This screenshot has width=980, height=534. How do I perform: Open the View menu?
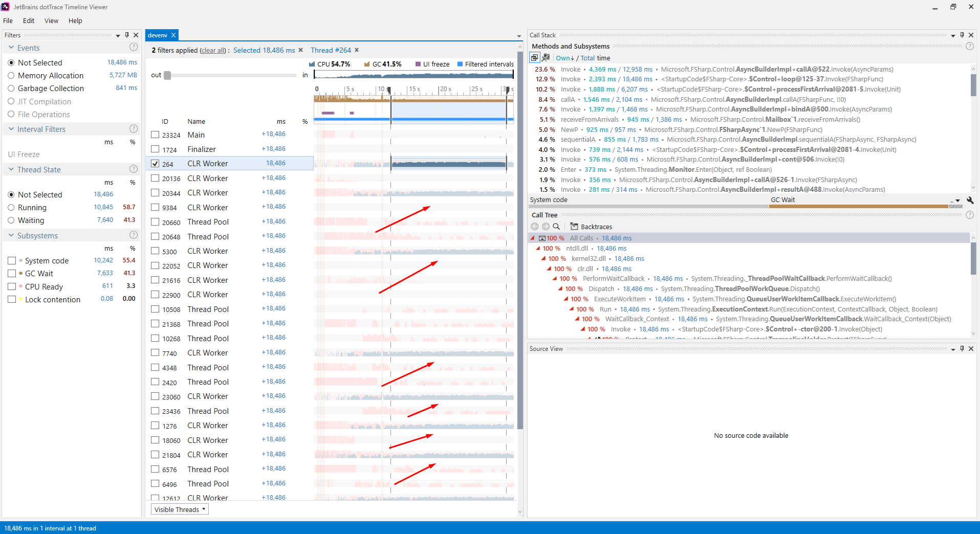tap(51, 20)
